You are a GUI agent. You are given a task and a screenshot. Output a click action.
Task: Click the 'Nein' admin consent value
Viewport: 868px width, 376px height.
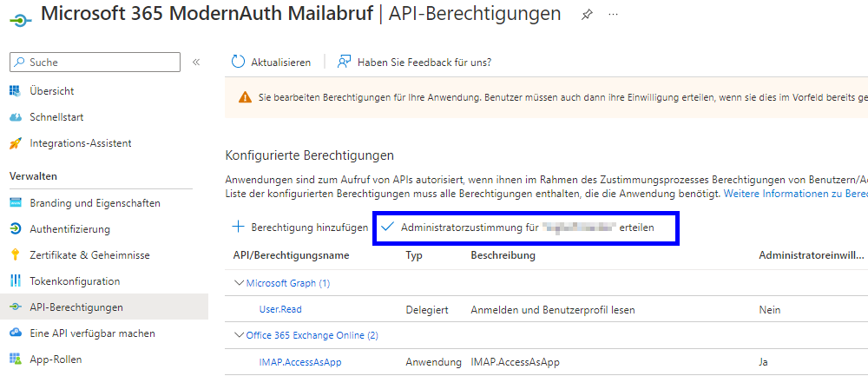pyautogui.click(x=769, y=309)
